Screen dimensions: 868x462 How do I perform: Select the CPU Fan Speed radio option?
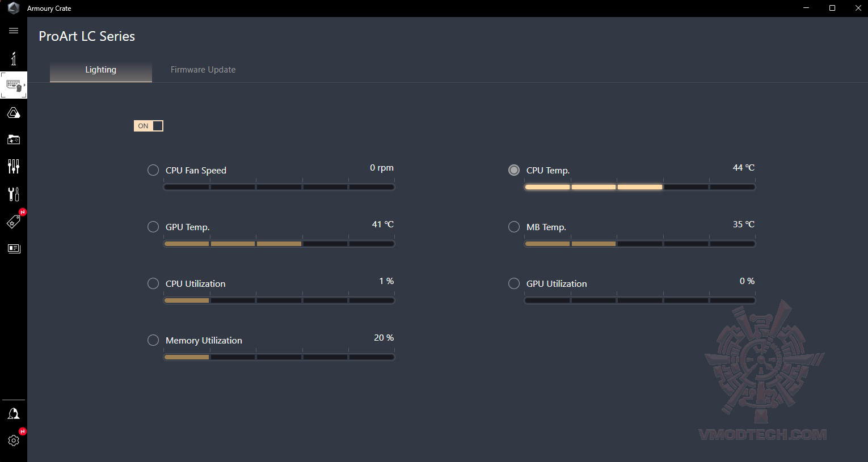click(x=153, y=170)
